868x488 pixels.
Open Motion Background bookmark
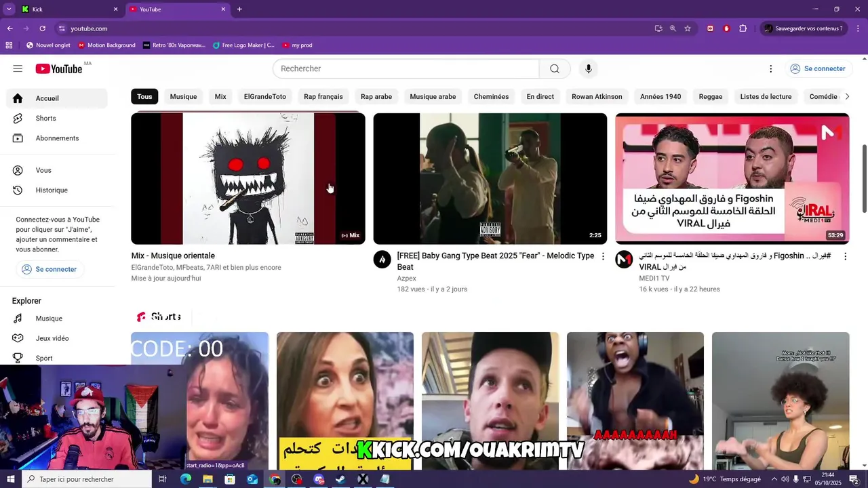click(x=106, y=45)
